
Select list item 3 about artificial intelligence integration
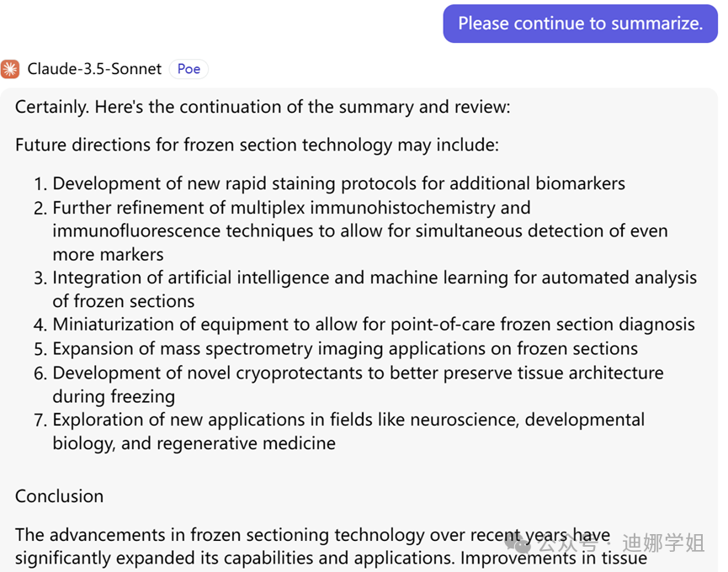(x=375, y=278)
